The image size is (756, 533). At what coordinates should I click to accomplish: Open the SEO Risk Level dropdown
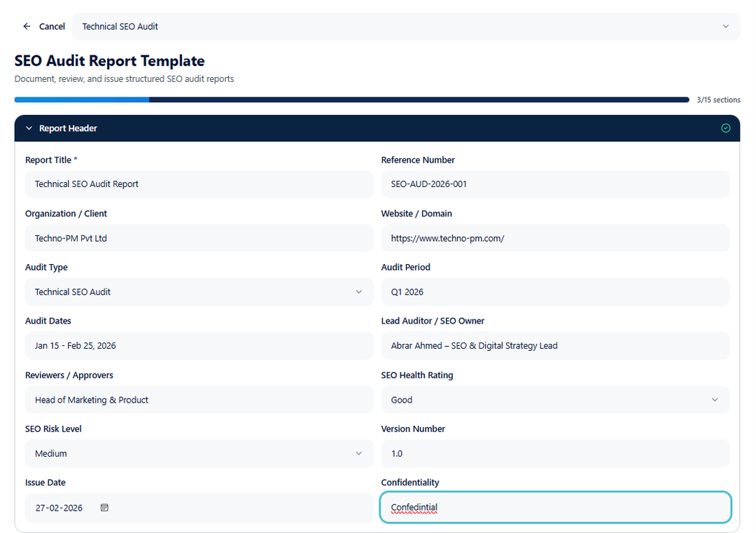coord(199,453)
